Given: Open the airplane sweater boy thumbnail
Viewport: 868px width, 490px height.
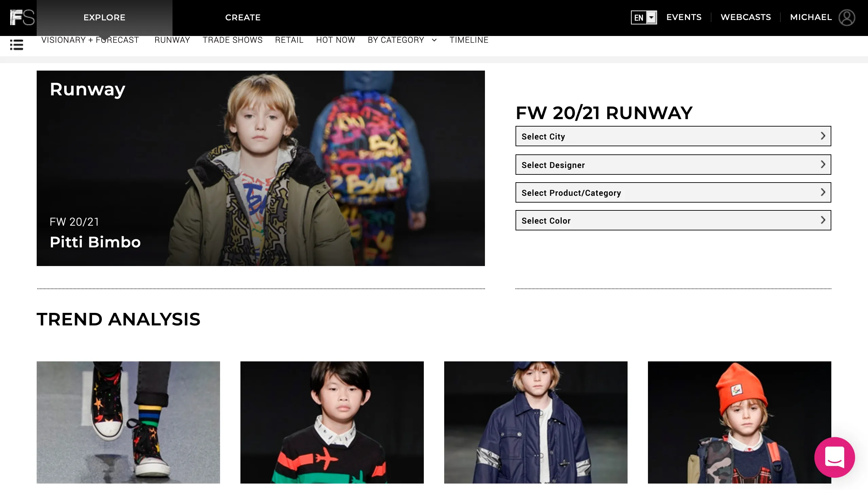Looking at the screenshot, I should point(332,422).
